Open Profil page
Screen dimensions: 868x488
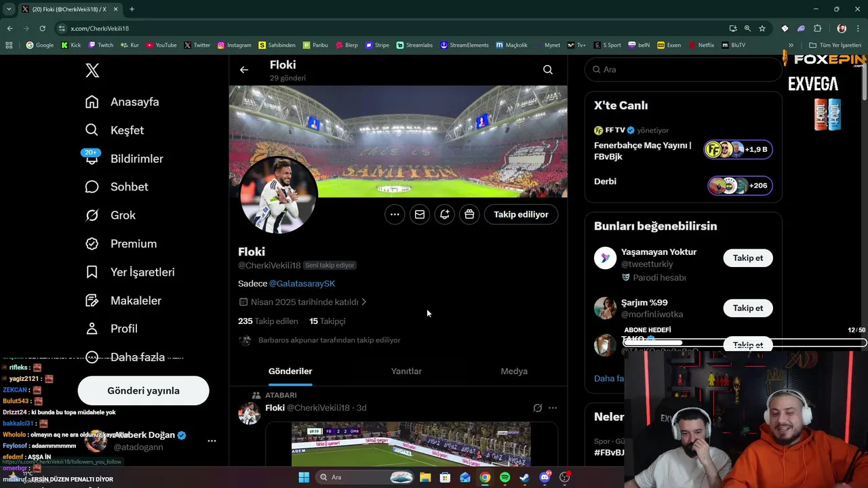(111, 329)
